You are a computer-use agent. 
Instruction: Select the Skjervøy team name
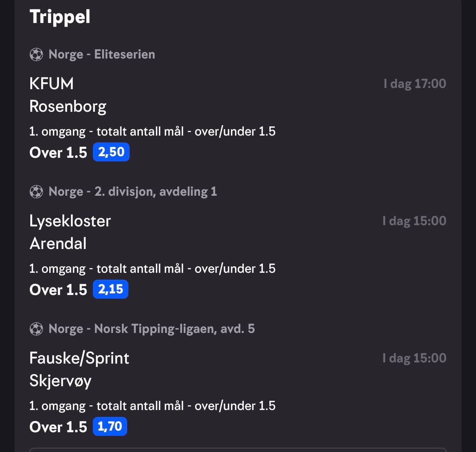[61, 381]
